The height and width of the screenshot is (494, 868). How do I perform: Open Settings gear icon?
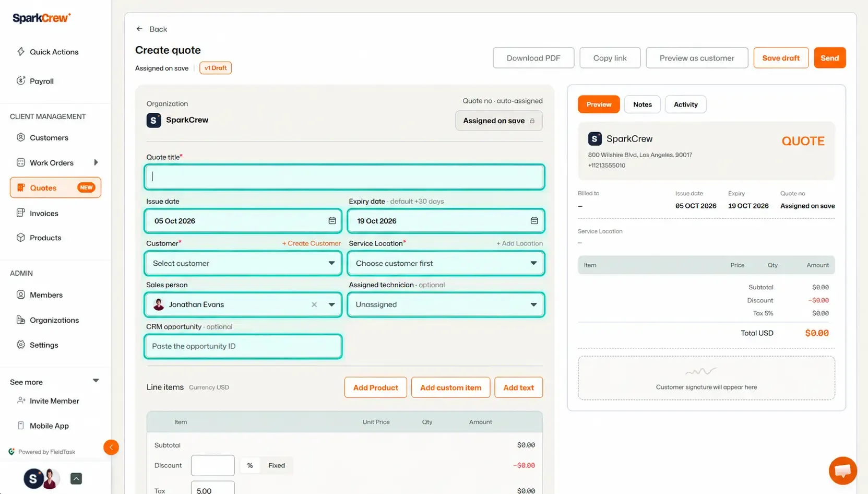point(21,345)
